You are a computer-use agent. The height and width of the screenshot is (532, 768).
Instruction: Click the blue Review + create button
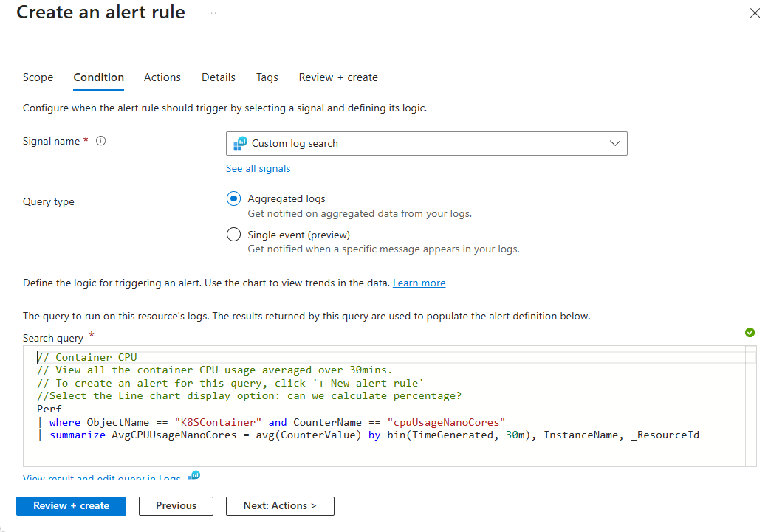pyautogui.click(x=71, y=506)
